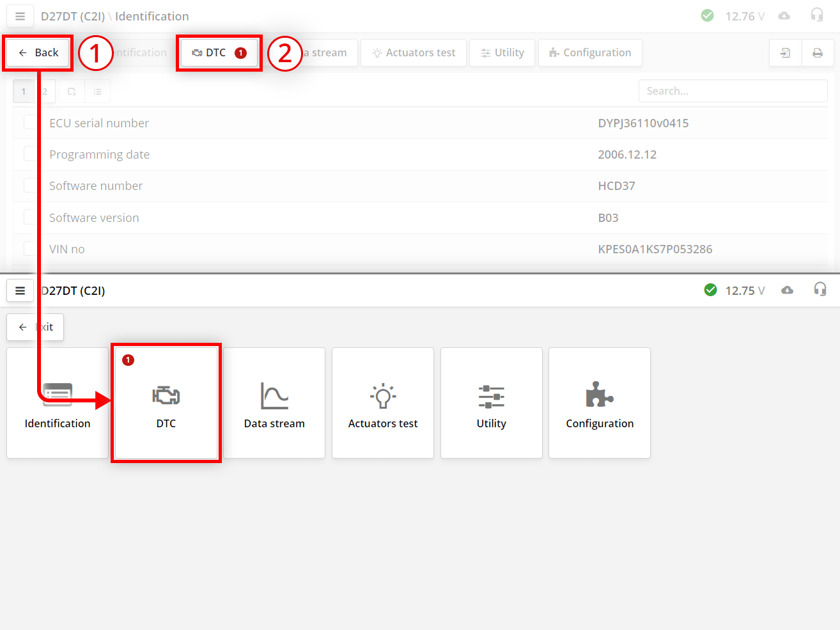This screenshot has width=840, height=630.
Task: Switch to the Utility tab
Action: 502,52
